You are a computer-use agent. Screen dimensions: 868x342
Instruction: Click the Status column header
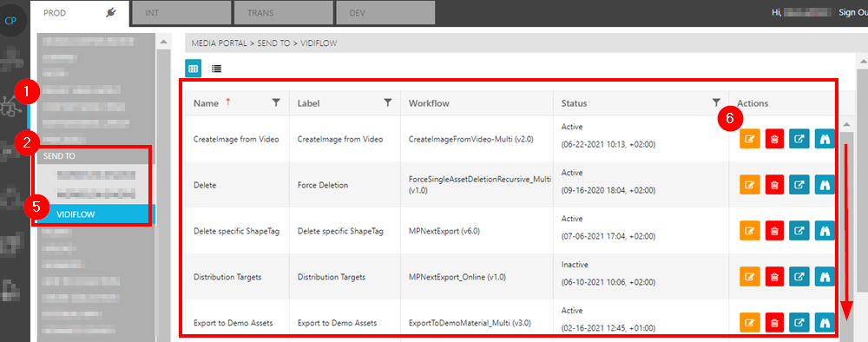pos(574,103)
